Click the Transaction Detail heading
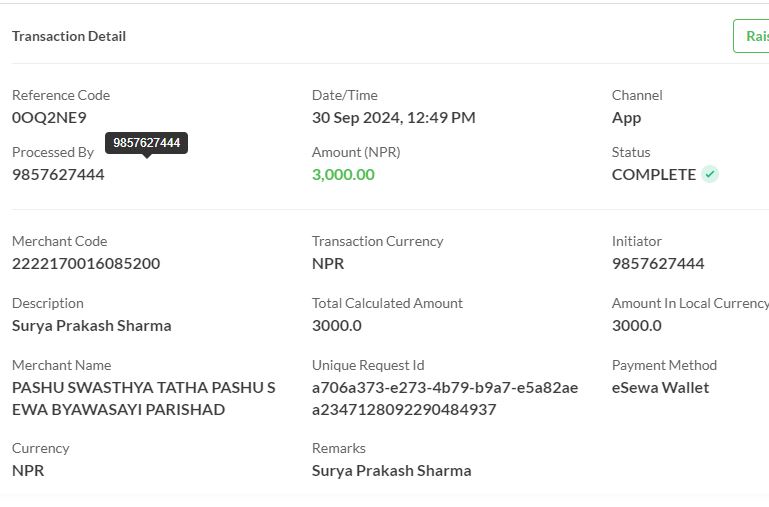The width and height of the screenshot is (769, 507). coord(69,36)
